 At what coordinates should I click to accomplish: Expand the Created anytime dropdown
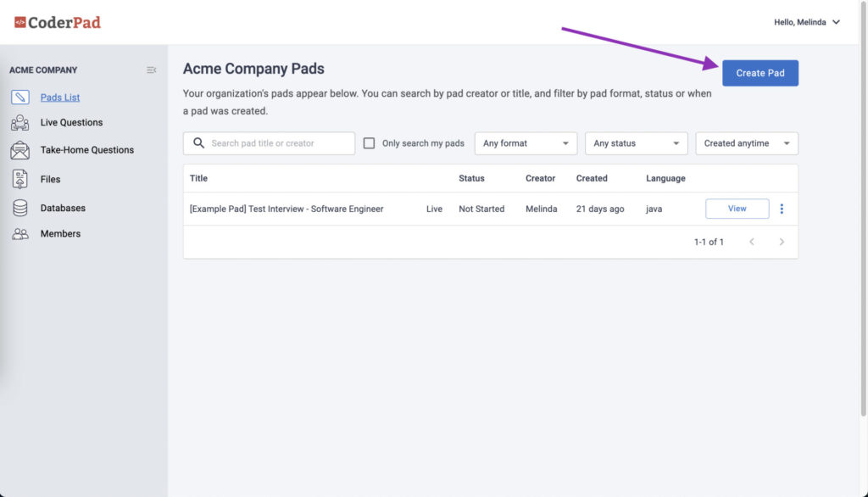pyautogui.click(x=747, y=143)
